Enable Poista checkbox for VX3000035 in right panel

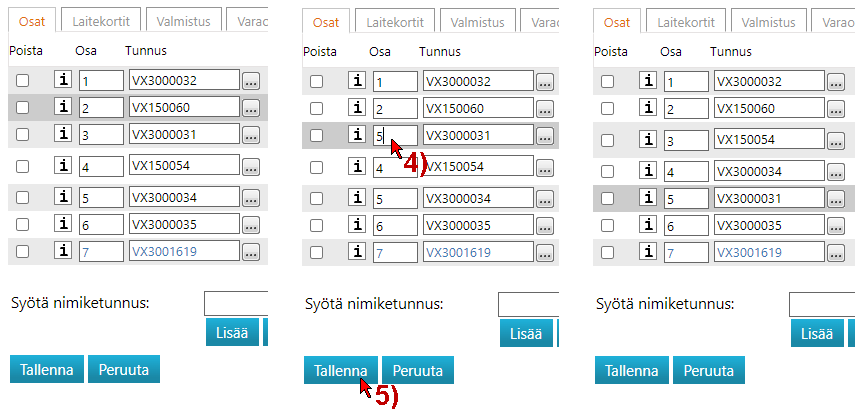(x=607, y=226)
